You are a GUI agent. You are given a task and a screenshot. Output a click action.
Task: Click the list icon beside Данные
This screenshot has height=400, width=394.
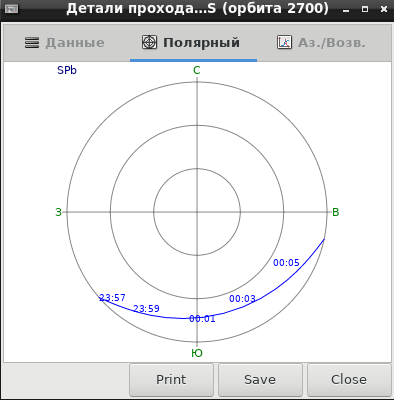point(32,43)
